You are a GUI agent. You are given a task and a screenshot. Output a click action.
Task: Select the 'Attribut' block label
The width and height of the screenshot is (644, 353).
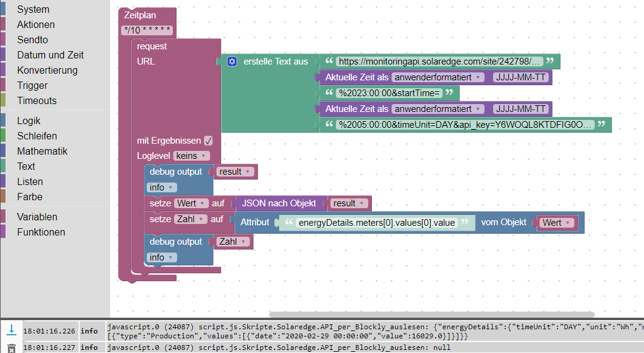click(254, 223)
